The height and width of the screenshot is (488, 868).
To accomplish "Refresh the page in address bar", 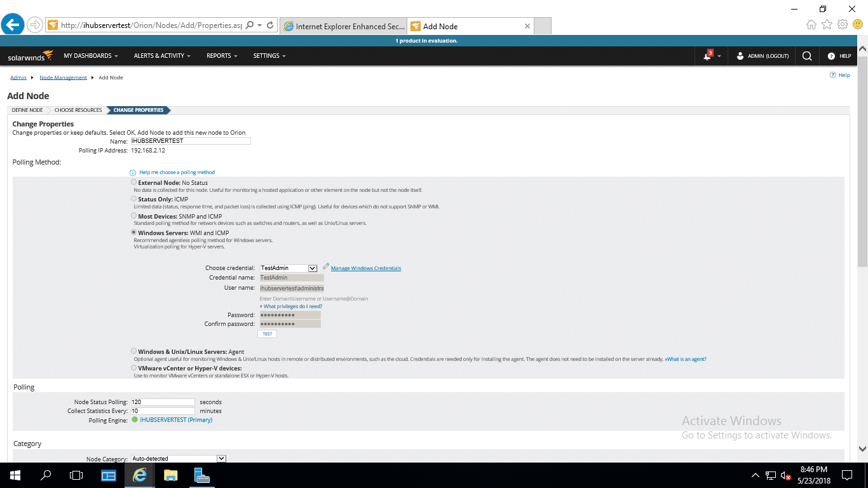I will (270, 25).
